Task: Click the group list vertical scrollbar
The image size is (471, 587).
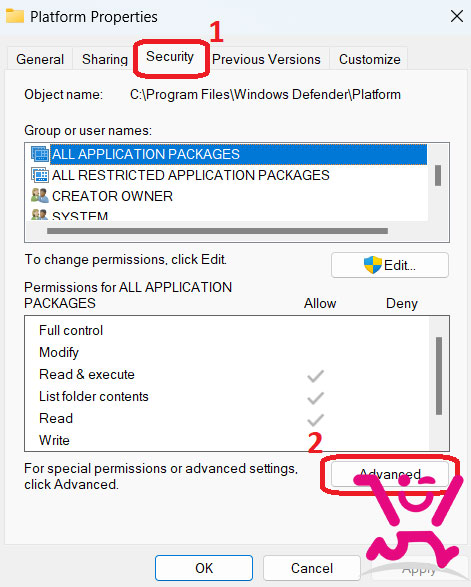Action: pos(438,175)
